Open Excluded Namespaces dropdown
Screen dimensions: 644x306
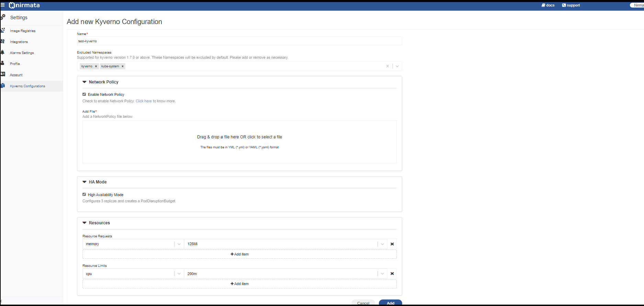397,66
